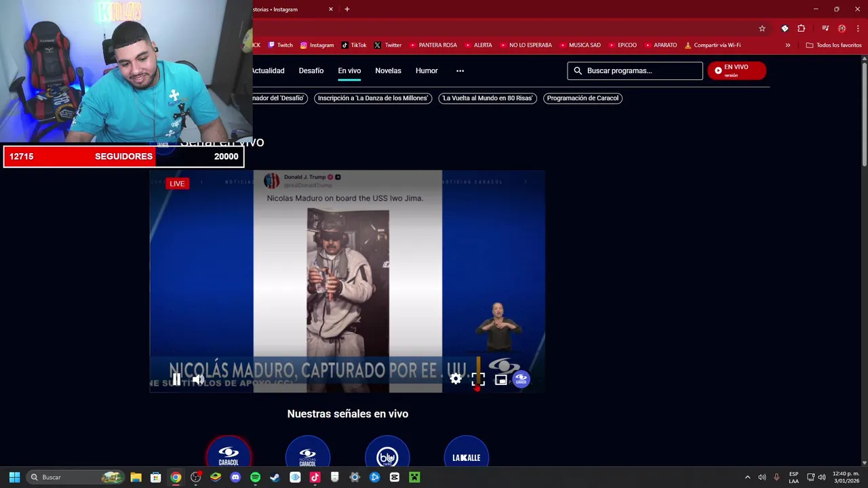This screenshot has height=488, width=868.
Task: Open the Compartir vía Wi-Fi bookmark
Action: coord(713,45)
